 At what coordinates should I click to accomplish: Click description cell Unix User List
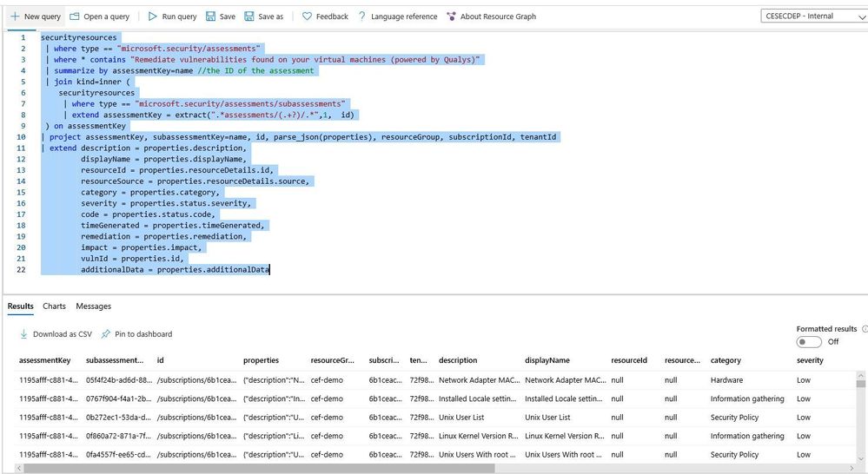point(461,418)
